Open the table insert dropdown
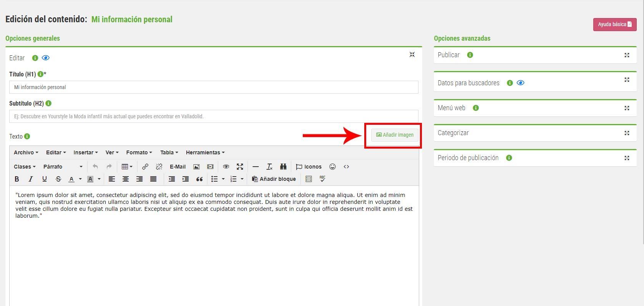644x306 pixels. (x=127, y=167)
